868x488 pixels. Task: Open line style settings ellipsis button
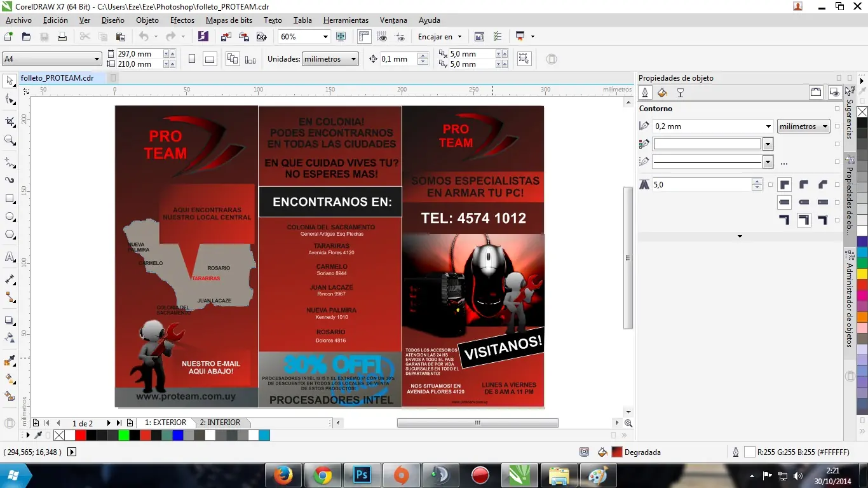(784, 163)
